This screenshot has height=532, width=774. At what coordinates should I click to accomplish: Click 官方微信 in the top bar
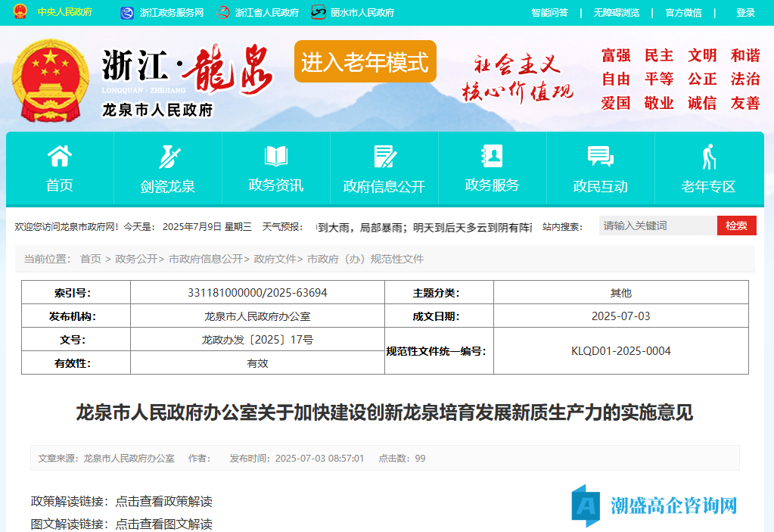pos(683,13)
